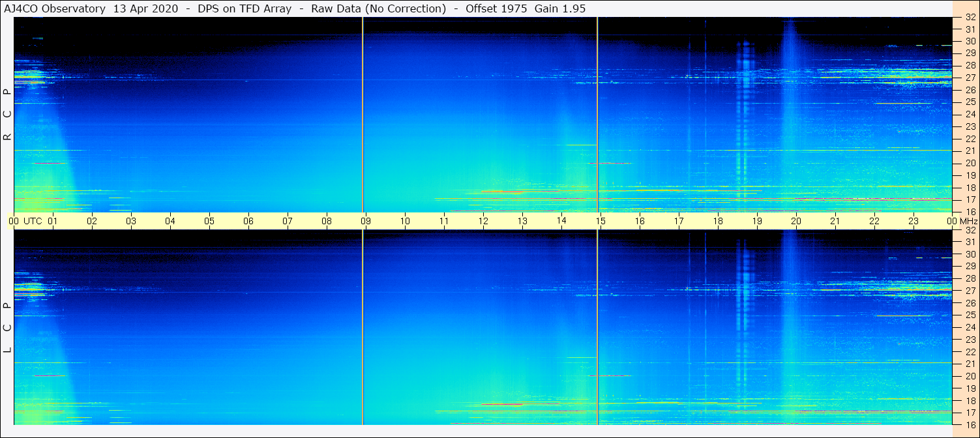
Task: Click the yellow marker line near 15 UTC in RCP panel
Action: [x=597, y=114]
